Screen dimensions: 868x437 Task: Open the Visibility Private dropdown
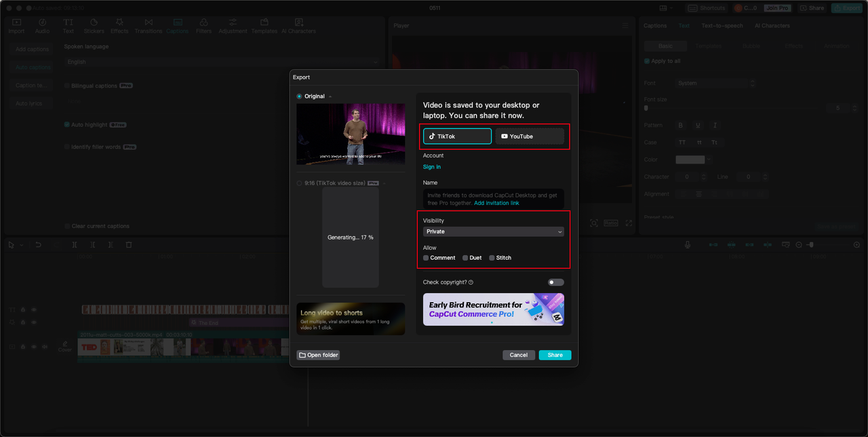coord(493,231)
